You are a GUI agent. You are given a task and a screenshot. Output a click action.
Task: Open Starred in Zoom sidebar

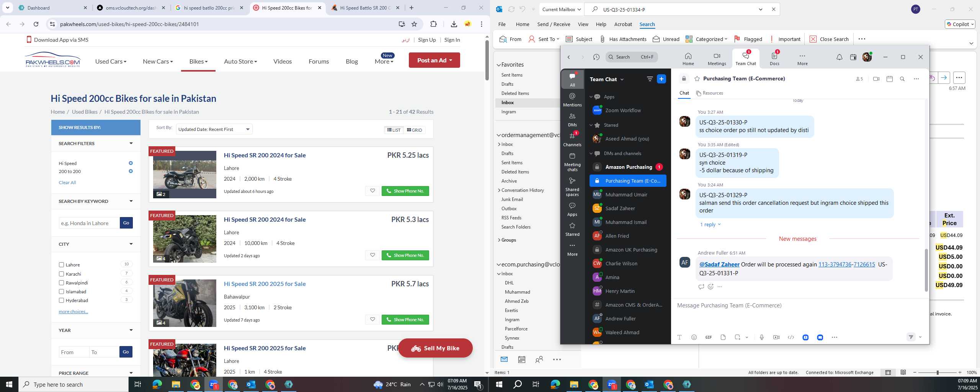[572, 229]
